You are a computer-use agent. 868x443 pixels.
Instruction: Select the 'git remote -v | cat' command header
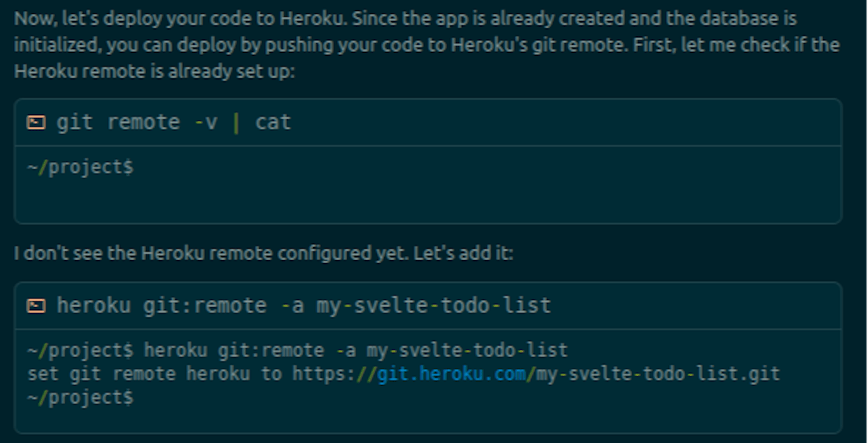pyautogui.click(x=174, y=122)
